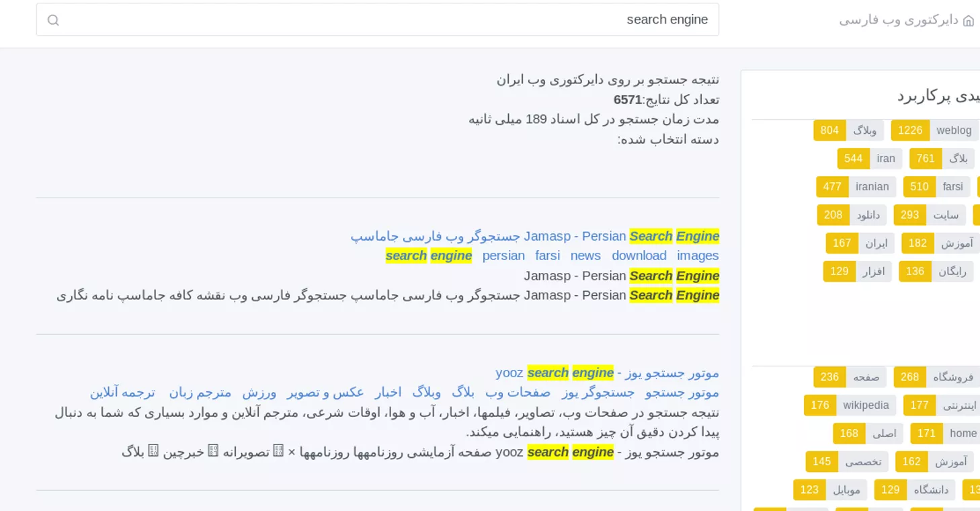980x511 pixels.
Task: Click the total results count 6571
Action: click(628, 100)
